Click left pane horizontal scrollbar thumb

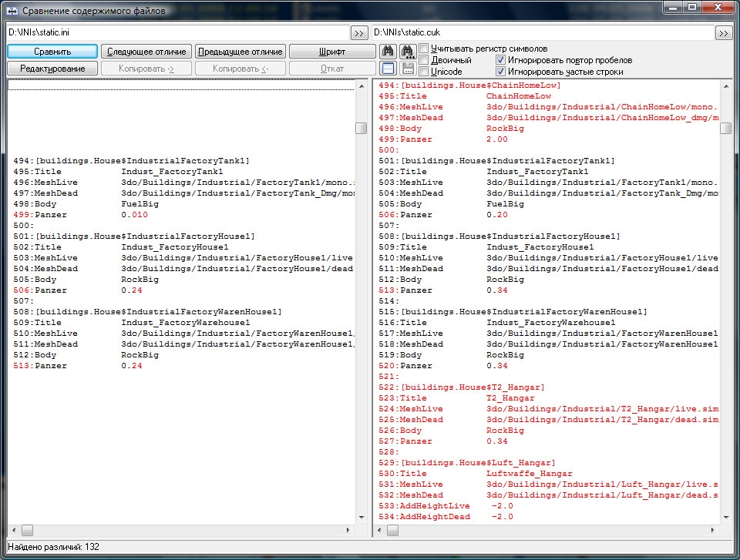pyautogui.click(x=28, y=530)
